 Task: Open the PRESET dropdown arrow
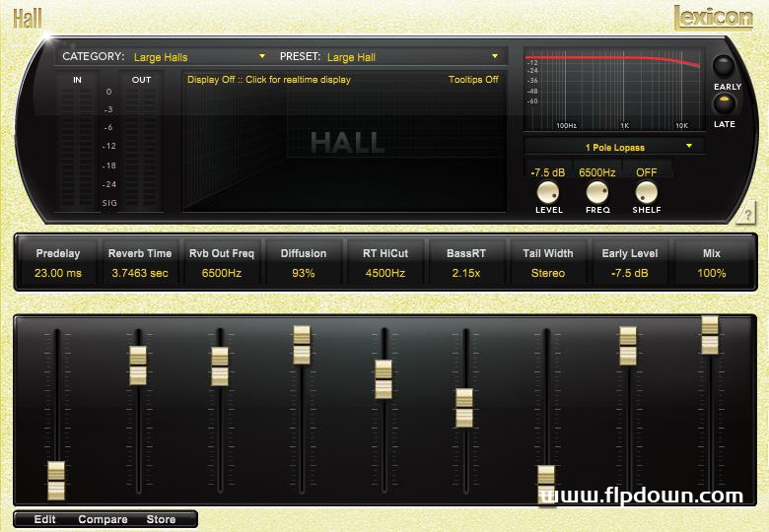495,56
